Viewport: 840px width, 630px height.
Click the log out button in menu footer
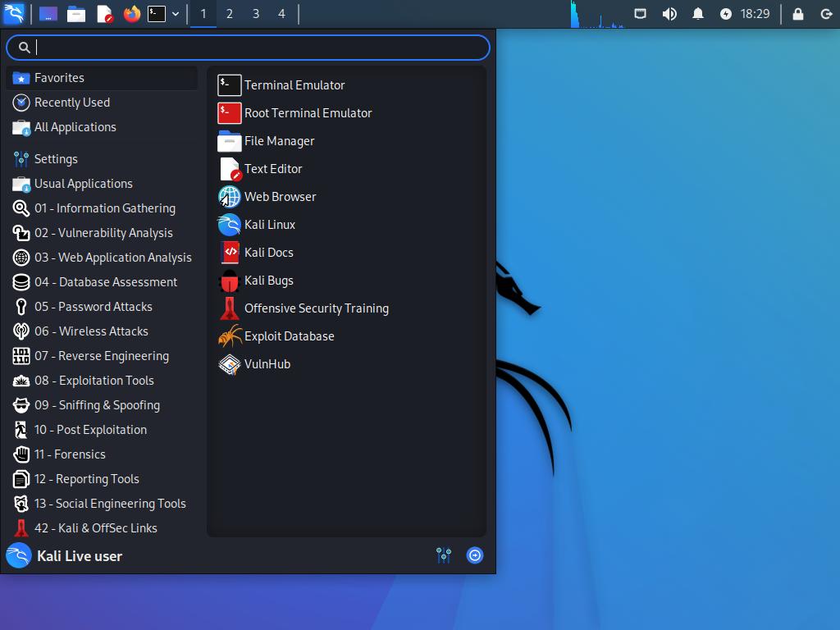[475, 555]
